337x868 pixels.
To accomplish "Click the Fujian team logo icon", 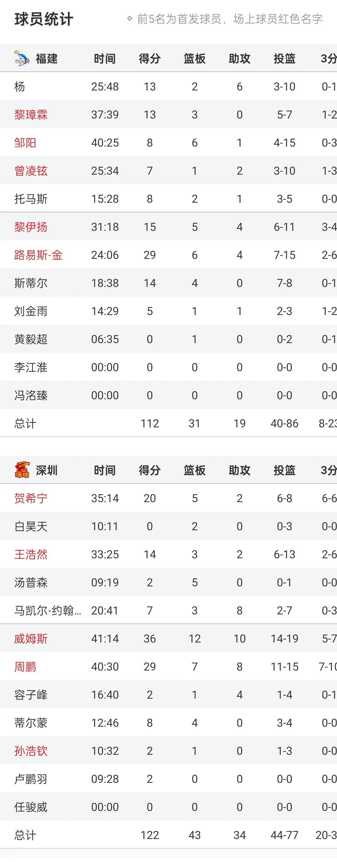I will coord(22,58).
